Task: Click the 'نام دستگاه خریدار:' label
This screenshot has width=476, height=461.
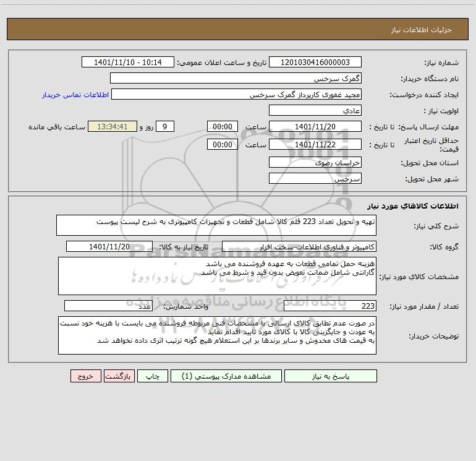Action: (430, 79)
